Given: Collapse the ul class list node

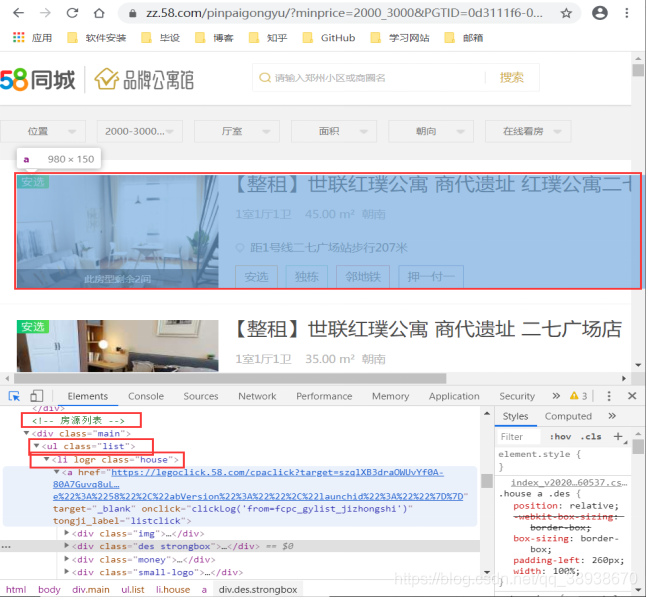Looking at the screenshot, I should [36, 446].
